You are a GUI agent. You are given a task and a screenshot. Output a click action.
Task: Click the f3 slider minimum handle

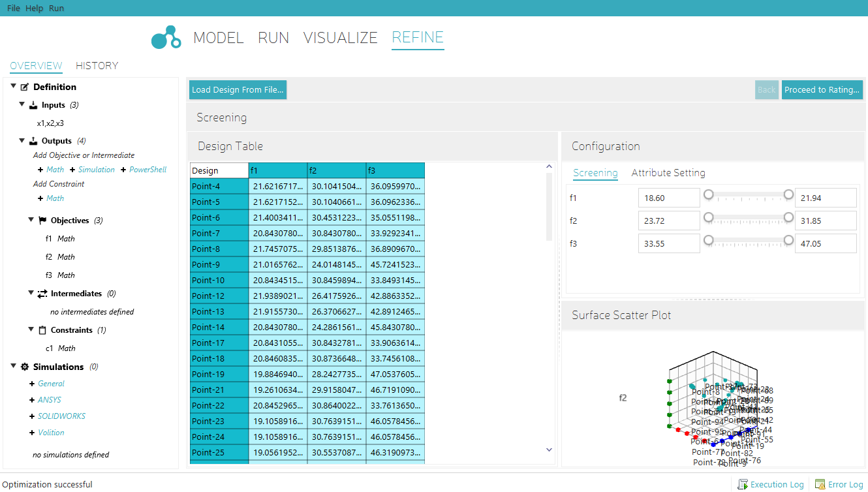coord(708,240)
